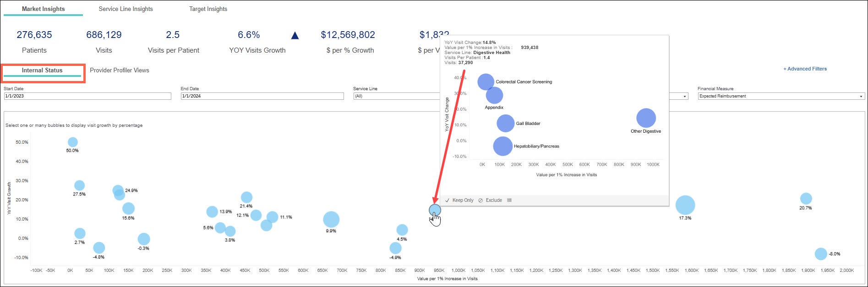Select the Colorectal Cancer Screening bubble
This screenshot has height=287, width=868.
[486, 82]
